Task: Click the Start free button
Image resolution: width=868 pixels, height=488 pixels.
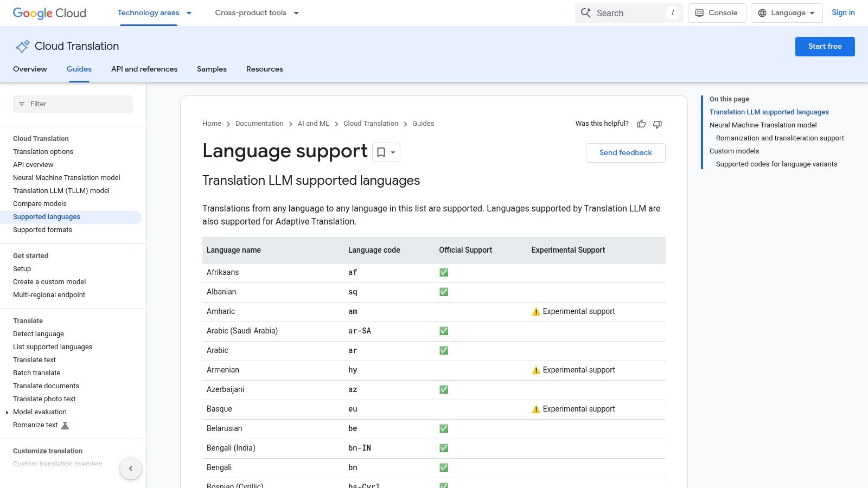Action: click(825, 47)
